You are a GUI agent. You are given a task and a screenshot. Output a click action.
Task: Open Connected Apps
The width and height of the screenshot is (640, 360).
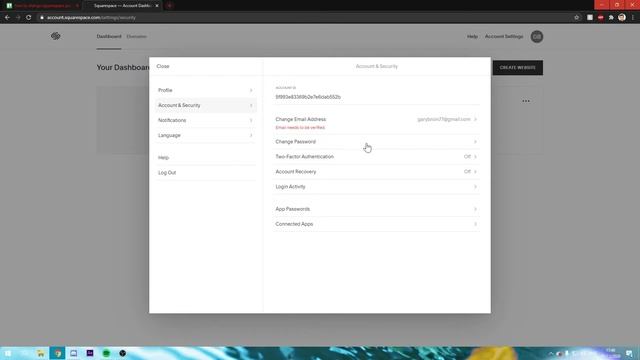(376, 224)
